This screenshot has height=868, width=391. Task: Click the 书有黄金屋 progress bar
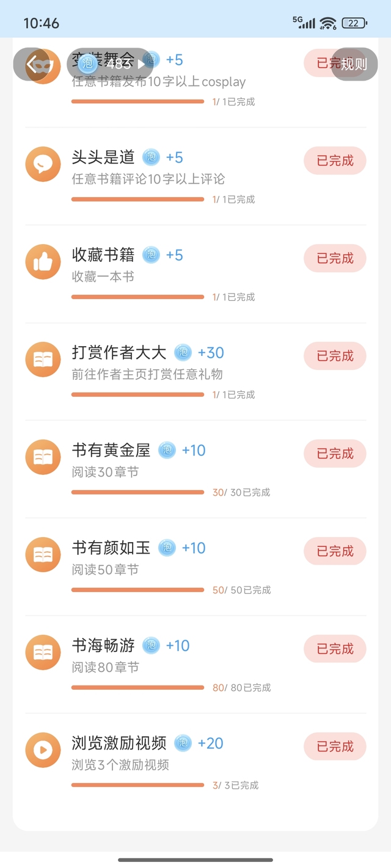pos(137,492)
